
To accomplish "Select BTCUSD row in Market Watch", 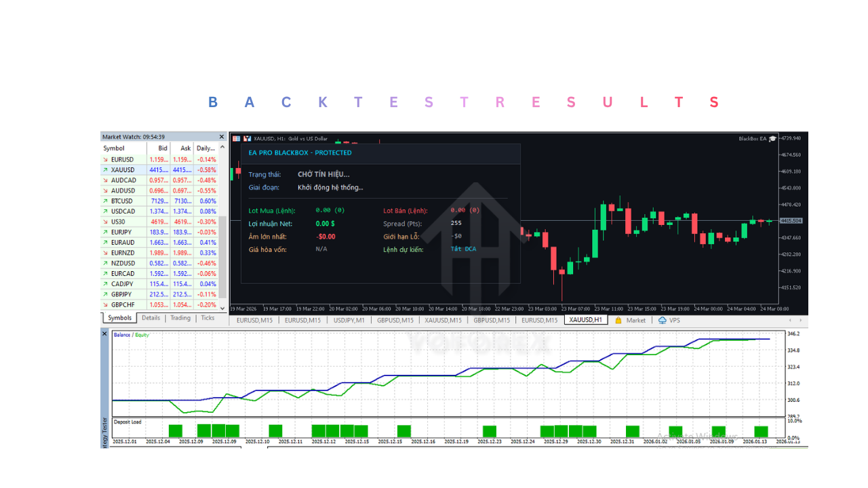I will 122,201.
